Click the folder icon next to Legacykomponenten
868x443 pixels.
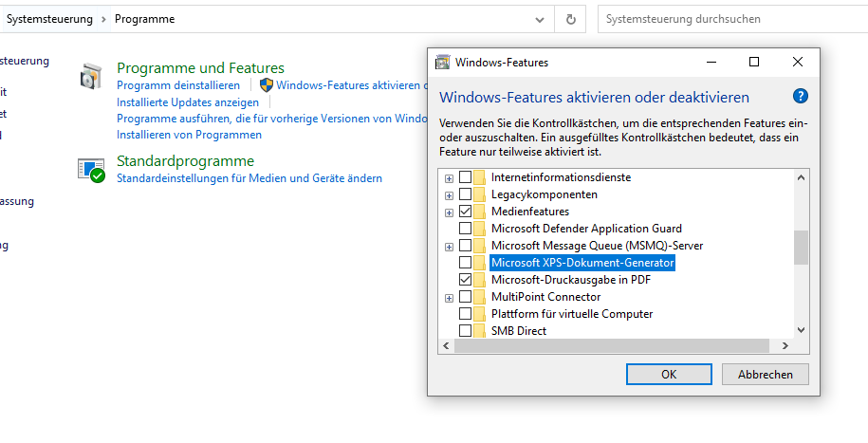[479, 194]
